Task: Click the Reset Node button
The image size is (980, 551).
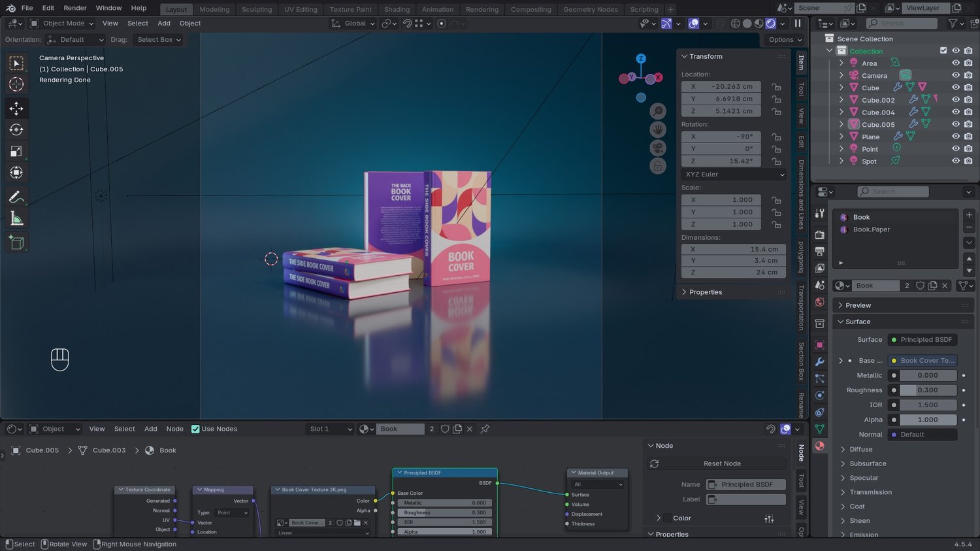Action: tap(721, 463)
